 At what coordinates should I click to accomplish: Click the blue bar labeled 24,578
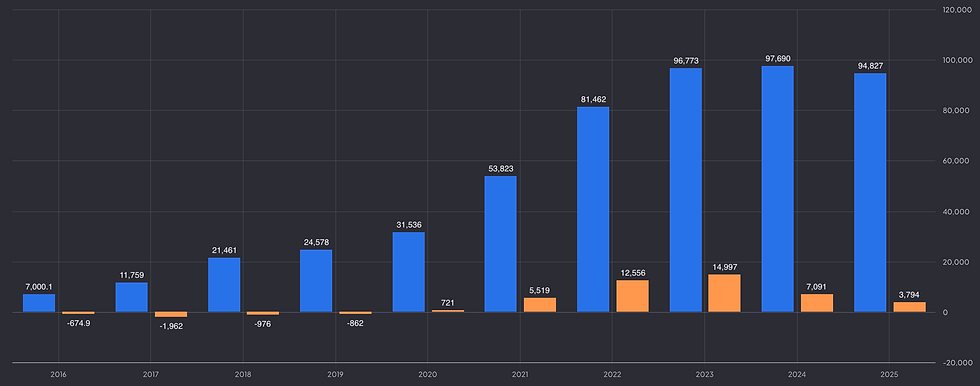point(316,281)
